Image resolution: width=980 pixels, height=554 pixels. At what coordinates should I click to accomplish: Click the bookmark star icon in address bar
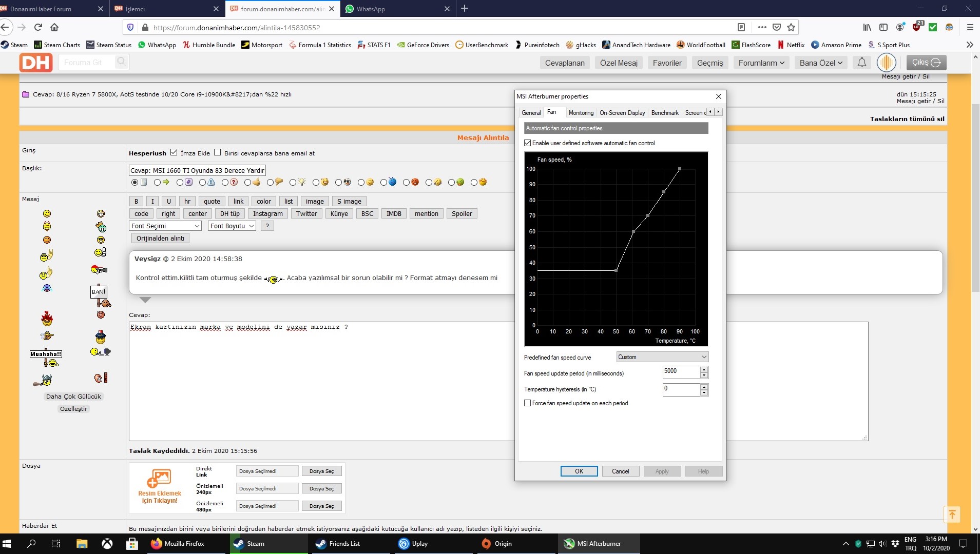click(x=791, y=27)
